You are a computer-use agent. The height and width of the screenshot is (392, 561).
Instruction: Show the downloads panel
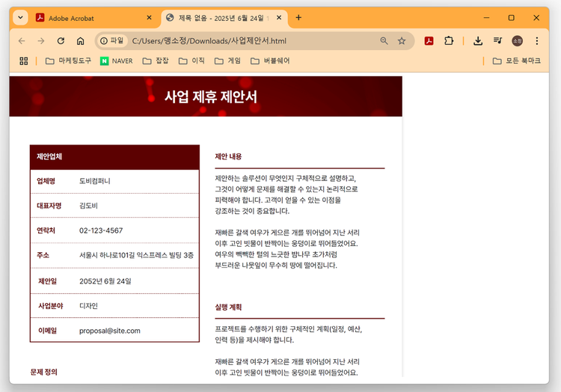pyautogui.click(x=478, y=41)
